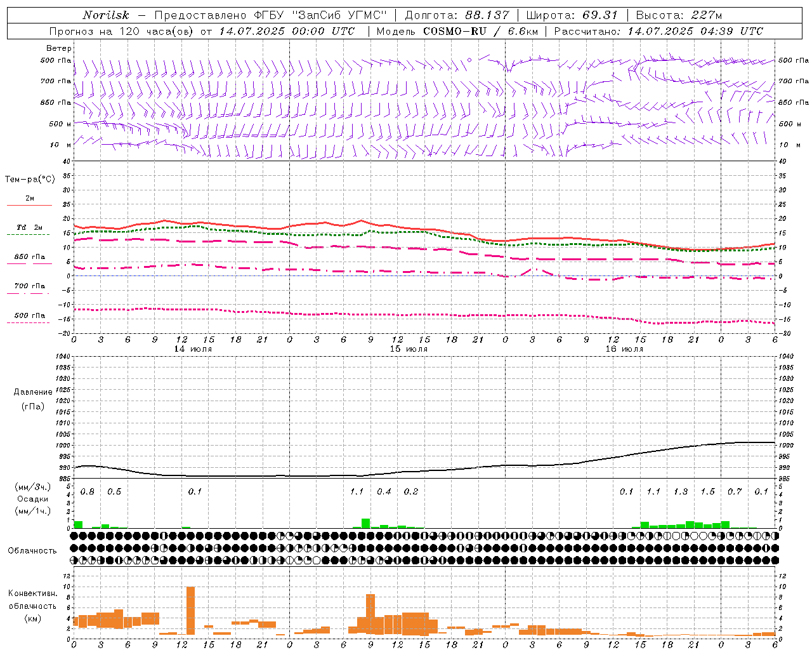Viewport: 812px width, 650px height.
Task: Click the "Давление" pressure panel label
Action: point(33,392)
